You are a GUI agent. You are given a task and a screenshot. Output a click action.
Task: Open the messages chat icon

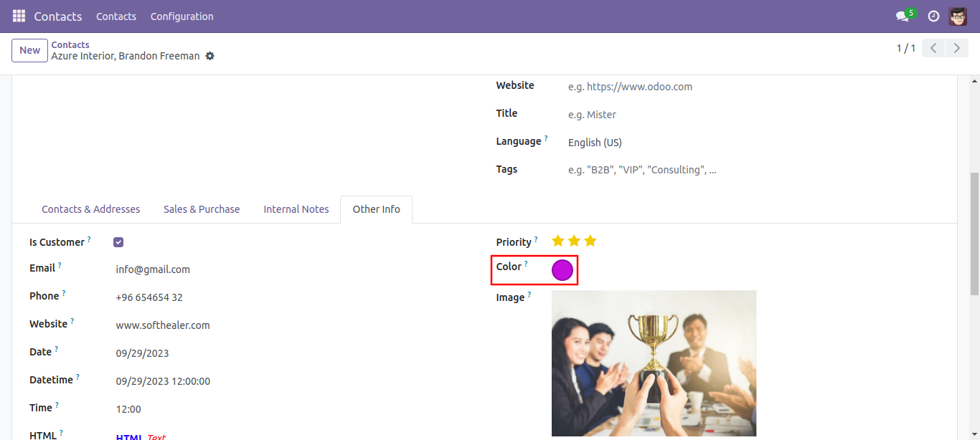[902, 16]
